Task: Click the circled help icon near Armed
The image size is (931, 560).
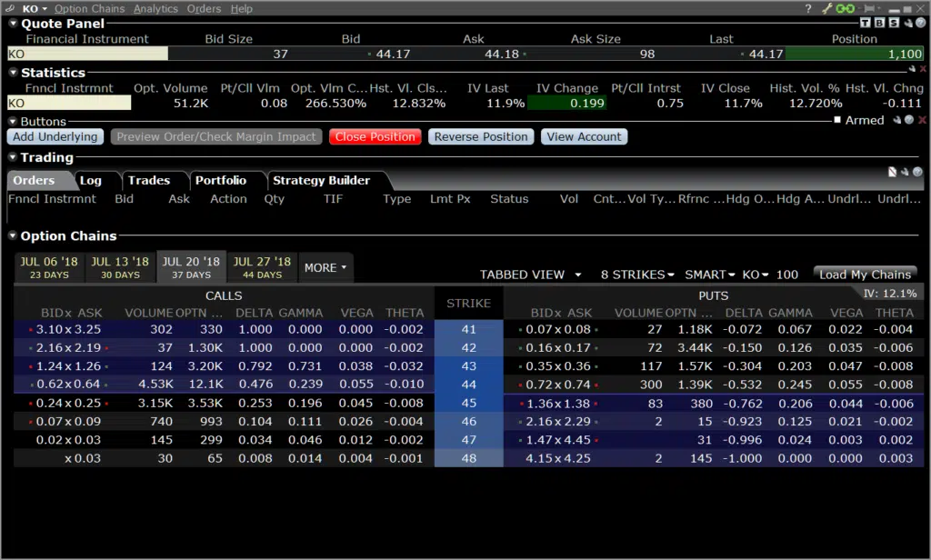Action: click(x=909, y=120)
